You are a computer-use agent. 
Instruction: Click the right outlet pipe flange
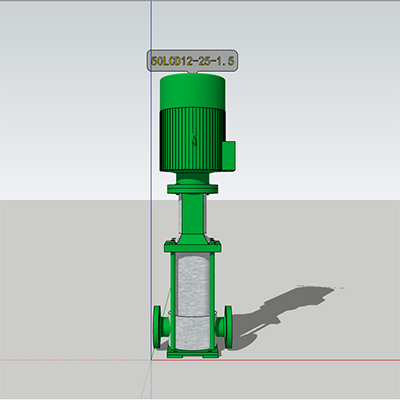(x=228, y=327)
